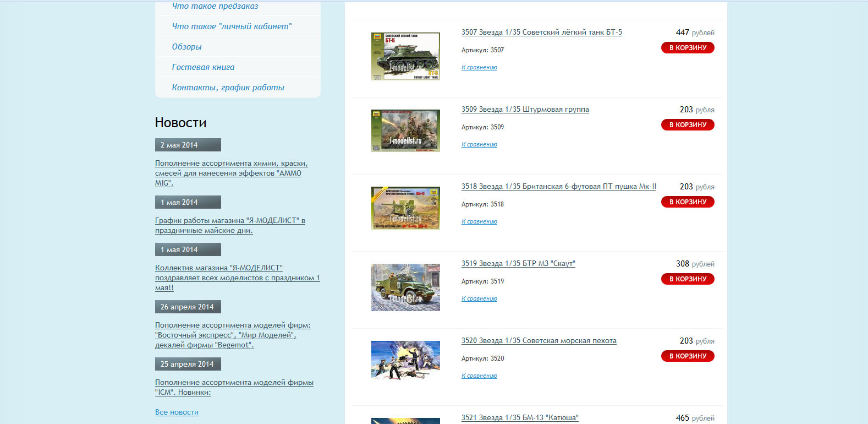Click 'Артикул: 3507' text
The image size is (868, 424).
click(482, 50)
